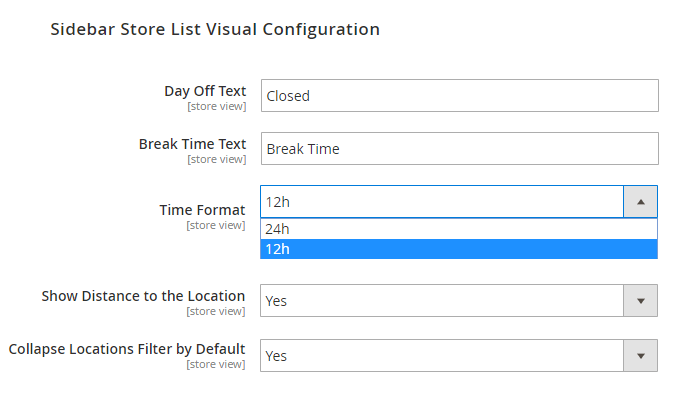The height and width of the screenshot is (400, 685).
Task: Open Collapse Locations Filter by Default dropdown
Action: (x=441, y=355)
